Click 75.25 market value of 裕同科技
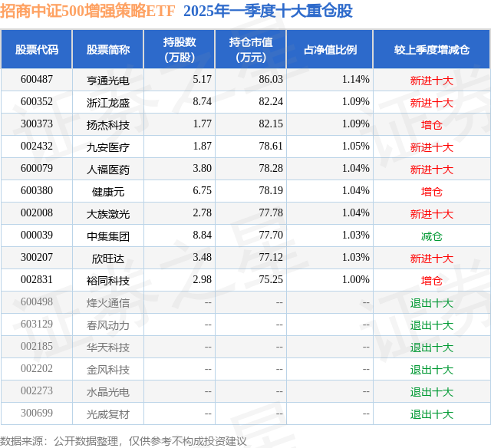The height and width of the screenshot is (448, 491). [x=271, y=279]
